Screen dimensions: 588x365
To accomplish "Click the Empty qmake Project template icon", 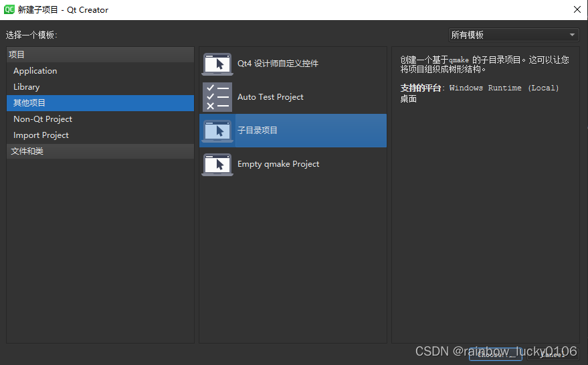I will [x=217, y=165].
